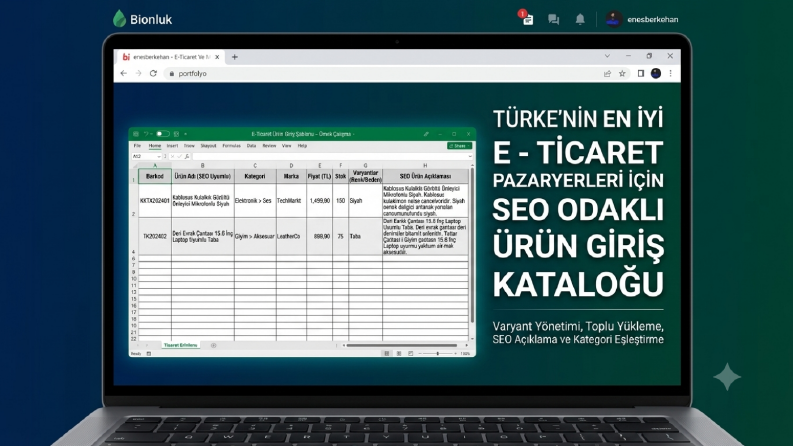Select the Siyah variant cell

pyautogui.click(x=365, y=201)
